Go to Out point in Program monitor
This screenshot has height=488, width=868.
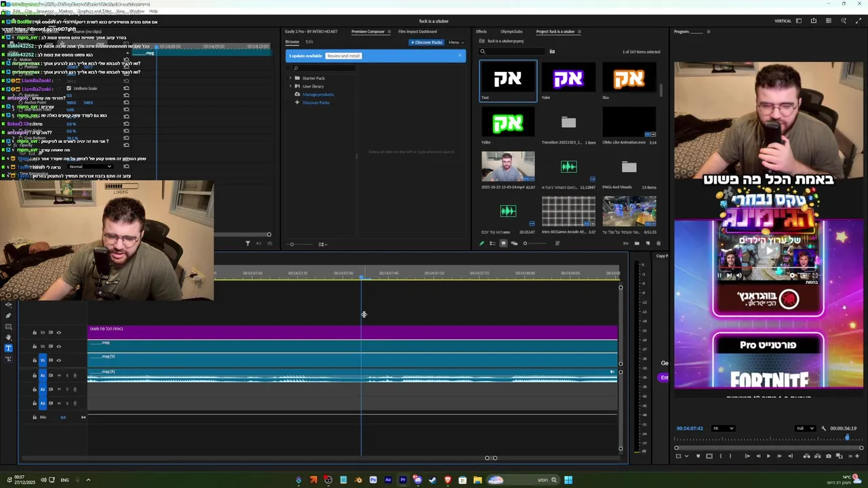[791, 456]
